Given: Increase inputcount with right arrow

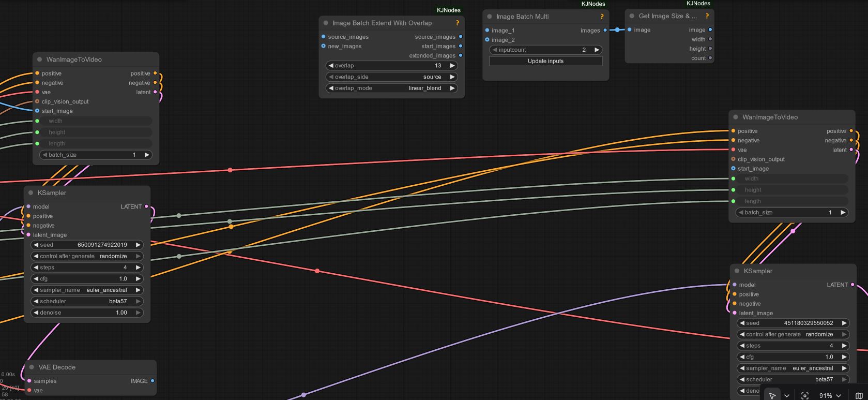Looking at the screenshot, I should point(597,50).
